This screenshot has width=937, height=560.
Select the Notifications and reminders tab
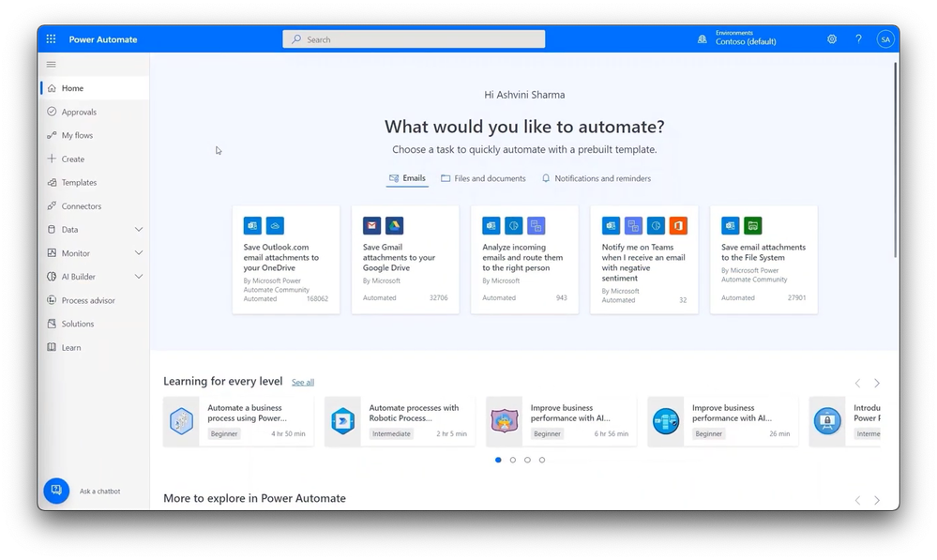point(597,178)
